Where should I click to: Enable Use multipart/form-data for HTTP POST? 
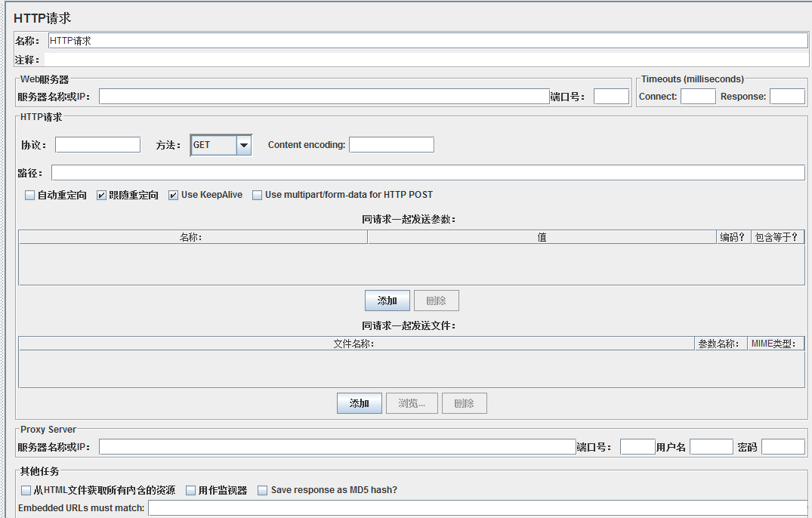click(258, 196)
